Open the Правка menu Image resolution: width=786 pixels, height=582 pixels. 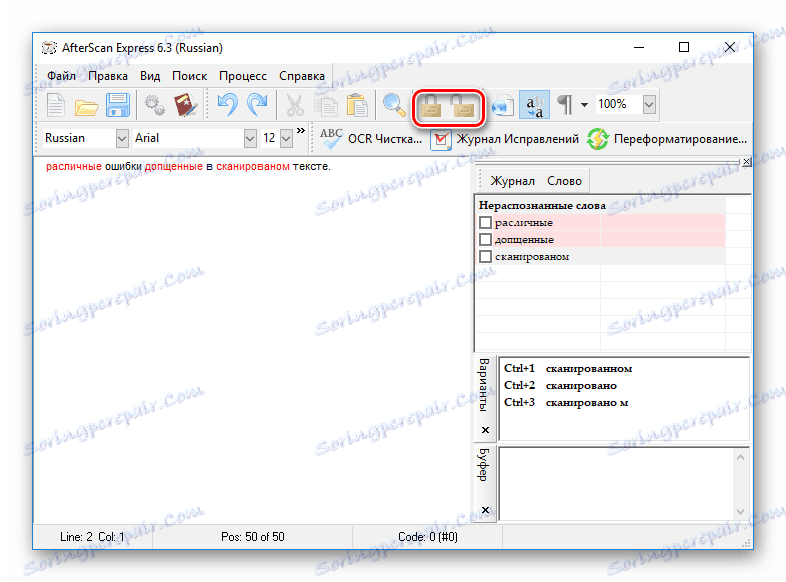tap(108, 76)
